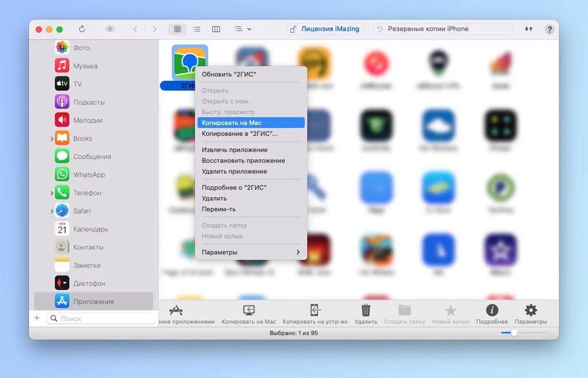Select Мелодии in the sidebar

tap(94, 120)
